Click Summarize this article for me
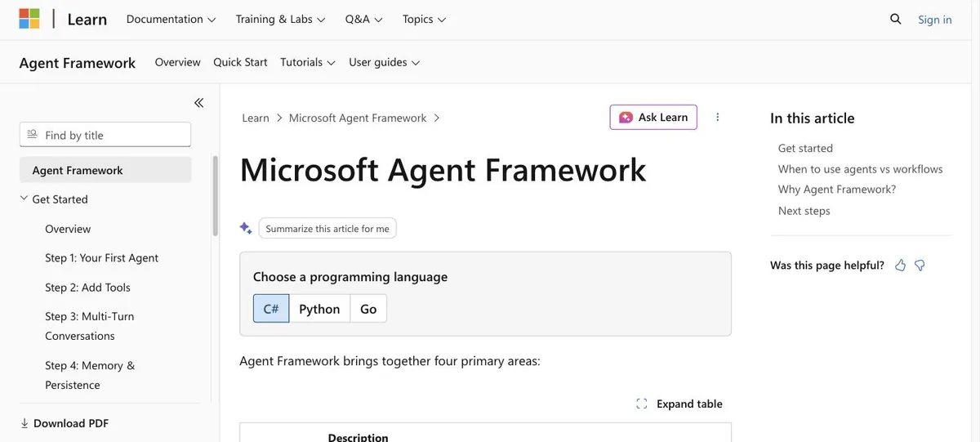Image resolution: width=980 pixels, height=442 pixels. (x=327, y=229)
